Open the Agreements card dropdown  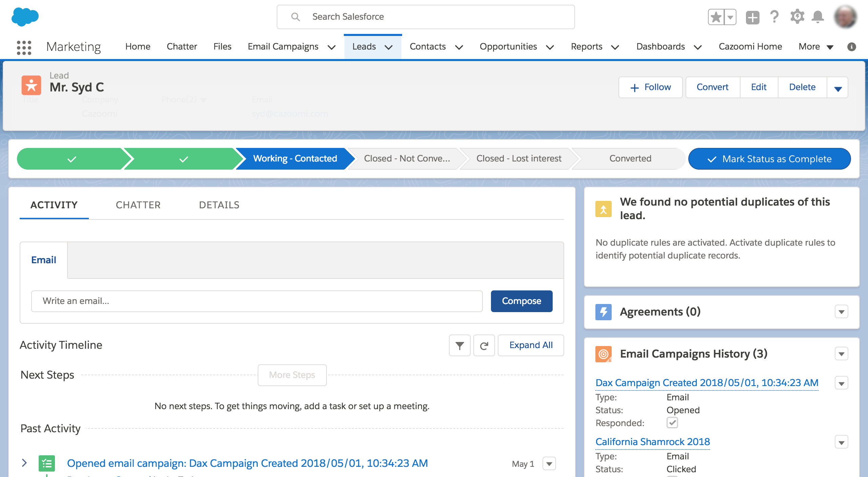(842, 312)
